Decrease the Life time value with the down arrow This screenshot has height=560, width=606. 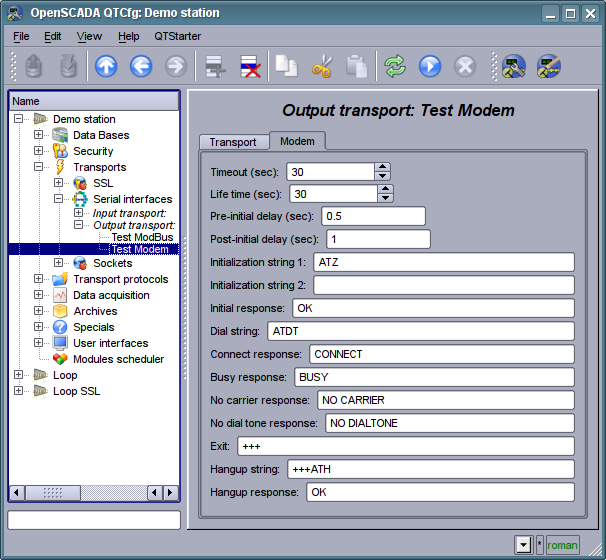[x=385, y=198]
